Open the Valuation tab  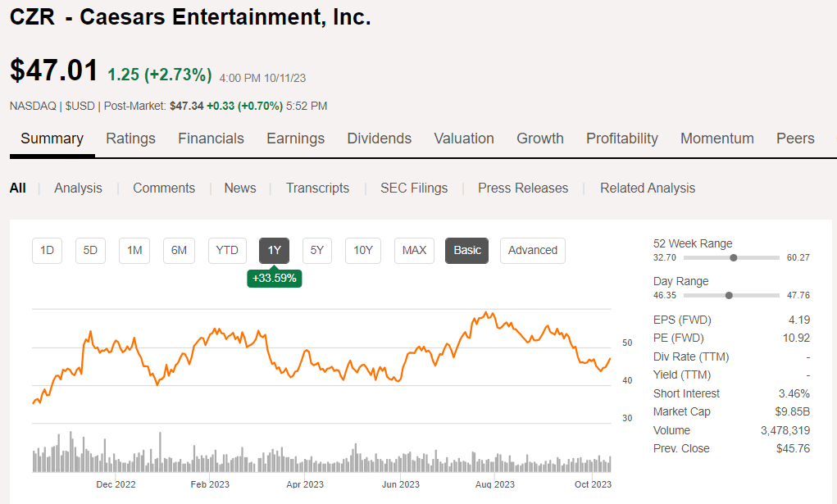coord(464,138)
